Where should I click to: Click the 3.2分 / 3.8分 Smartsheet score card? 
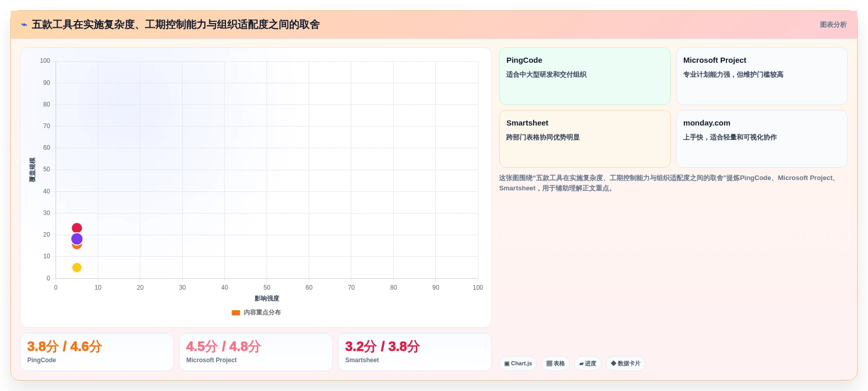click(x=415, y=352)
